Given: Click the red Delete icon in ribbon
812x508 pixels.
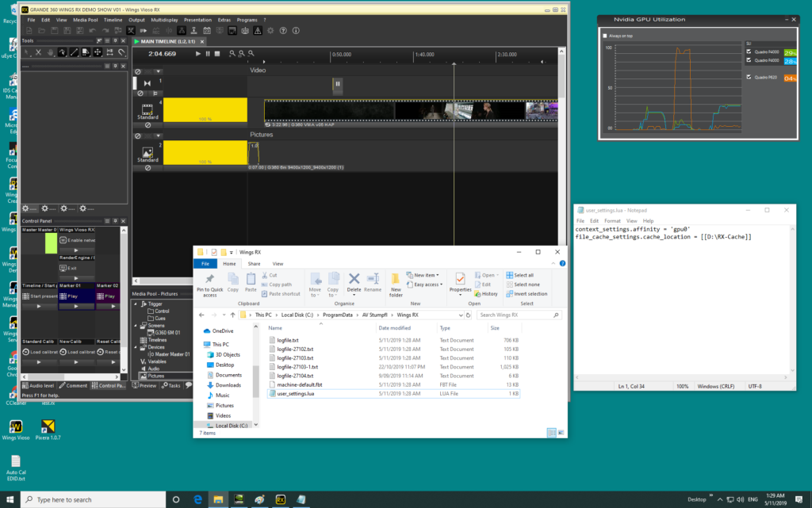Looking at the screenshot, I should point(354,279).
